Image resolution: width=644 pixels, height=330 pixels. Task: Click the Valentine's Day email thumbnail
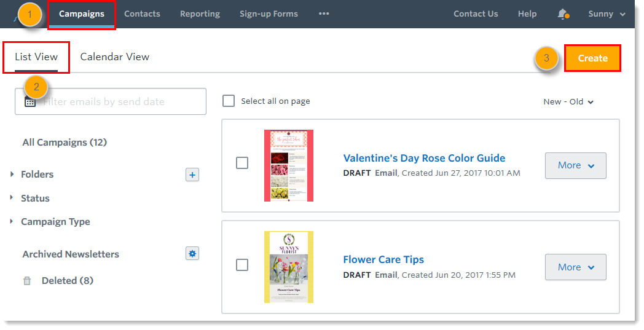tap(289, 165)
